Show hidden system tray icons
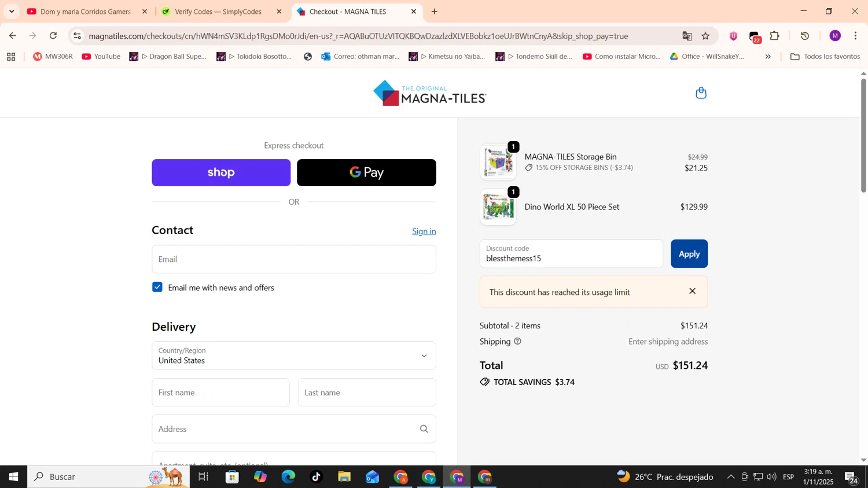 point(730,477)
